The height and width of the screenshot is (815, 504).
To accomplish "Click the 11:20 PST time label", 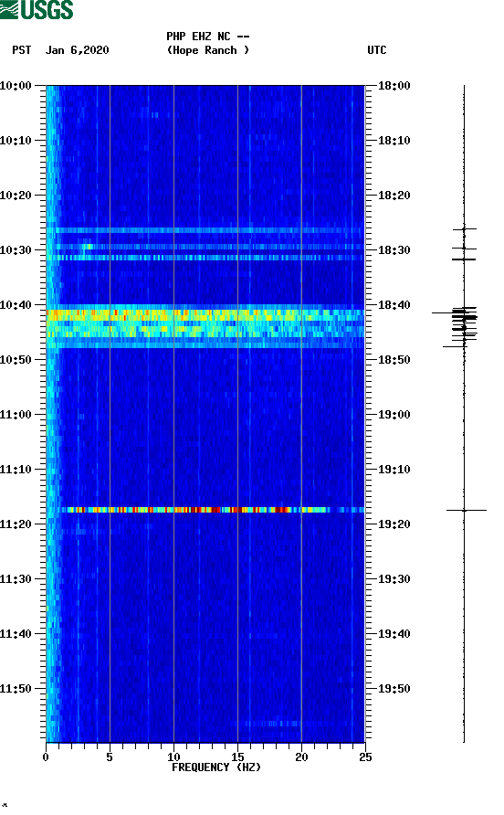I will 16,524.
